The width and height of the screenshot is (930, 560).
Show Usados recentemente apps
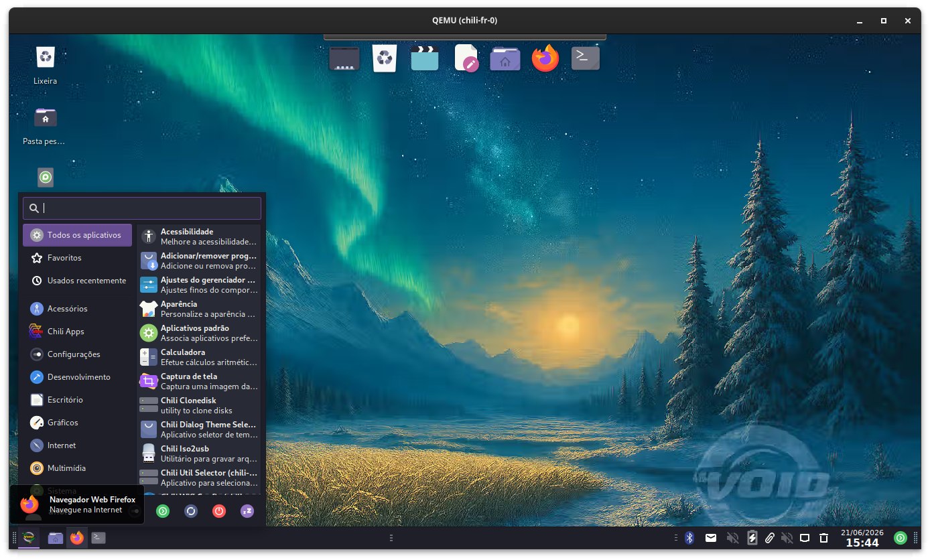[x=77, y=281]
